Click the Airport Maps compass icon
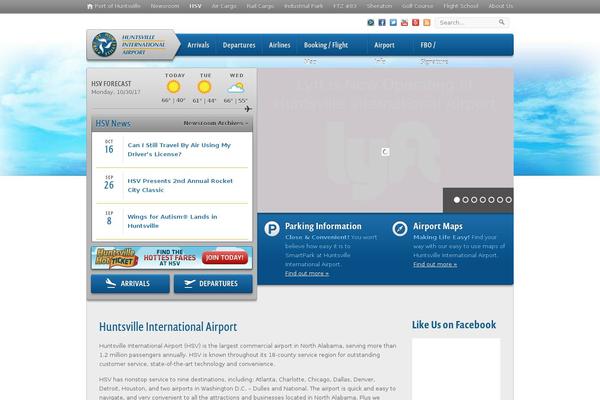 tap(400, 229)
